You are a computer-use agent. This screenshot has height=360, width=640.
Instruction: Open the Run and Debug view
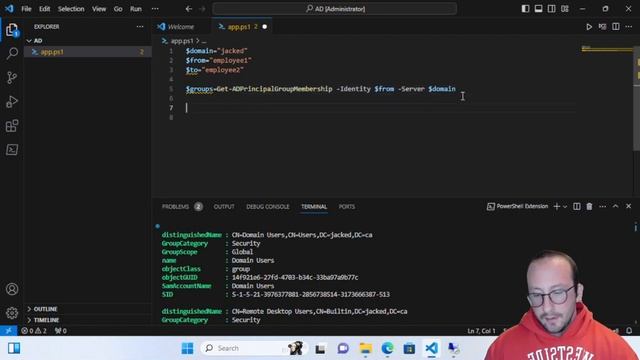(x=12, y=101)
